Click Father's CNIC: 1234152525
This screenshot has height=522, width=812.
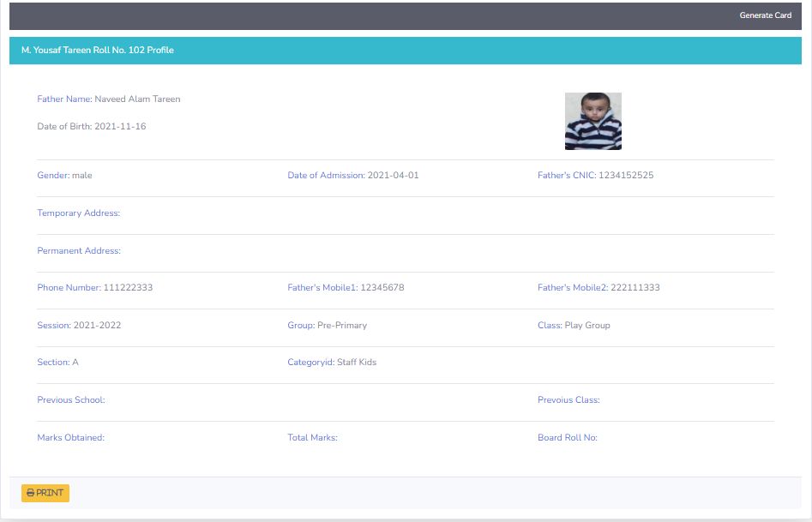tap(596, 176)
